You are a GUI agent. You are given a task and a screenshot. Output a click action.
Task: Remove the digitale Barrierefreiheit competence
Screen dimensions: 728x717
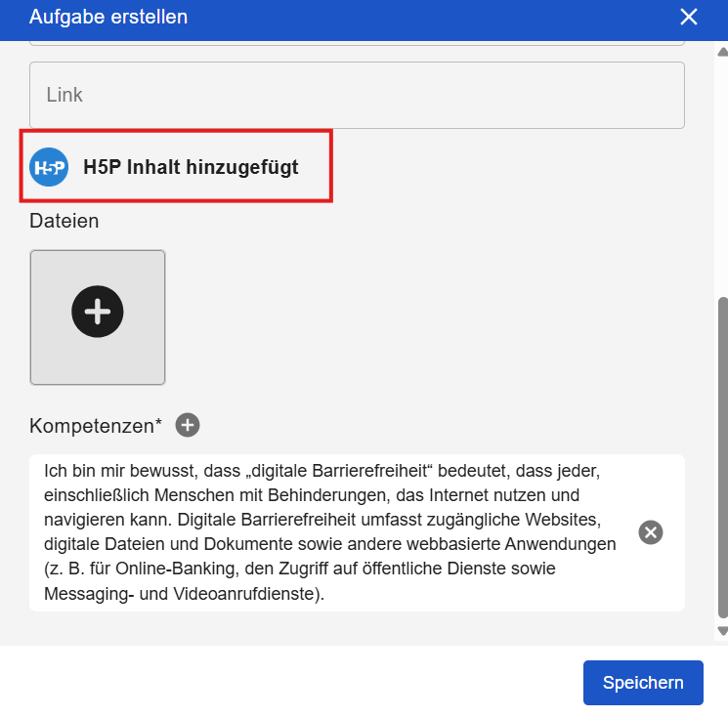[651, 531]
